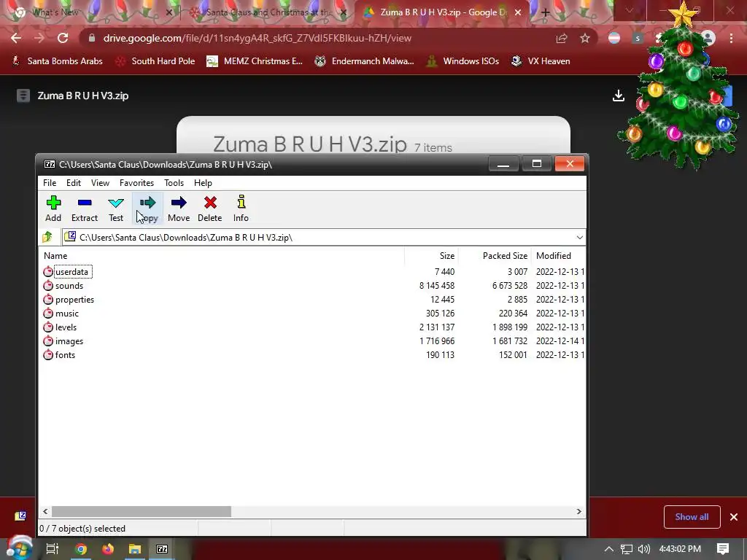Image resolution: width=747 pixels, height=560 pixels.
Task: Switch to the What's New tab
Action: tap(90, 12)
